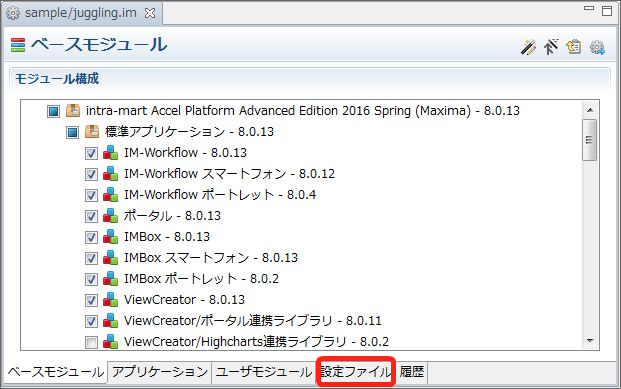The height and width of the screenshot is (389, 621).
Task: Select the IM-Workflow スマートフォン - 8.0.12 text
Action: [x=229, y=174]
